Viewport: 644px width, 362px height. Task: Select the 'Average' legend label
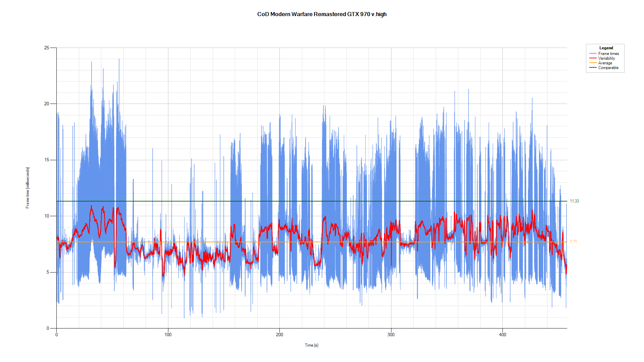pyautogui.click(x=605, y=63)
